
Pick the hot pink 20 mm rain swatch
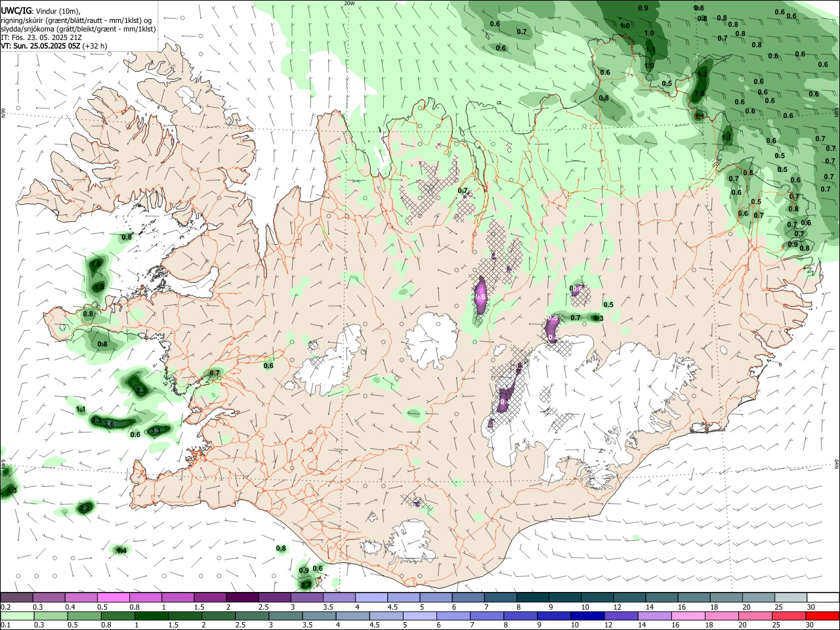click(754, 616)
